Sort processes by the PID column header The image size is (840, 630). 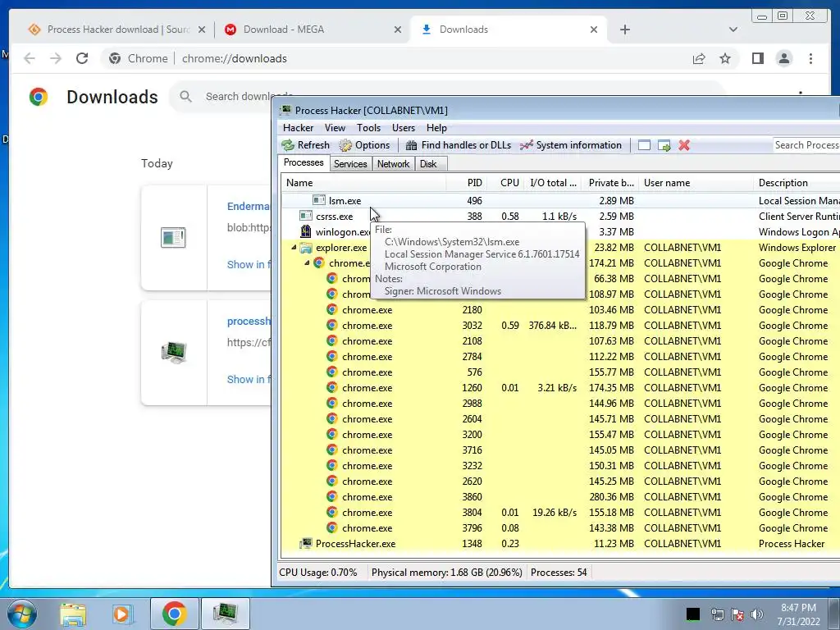point(467,183)
